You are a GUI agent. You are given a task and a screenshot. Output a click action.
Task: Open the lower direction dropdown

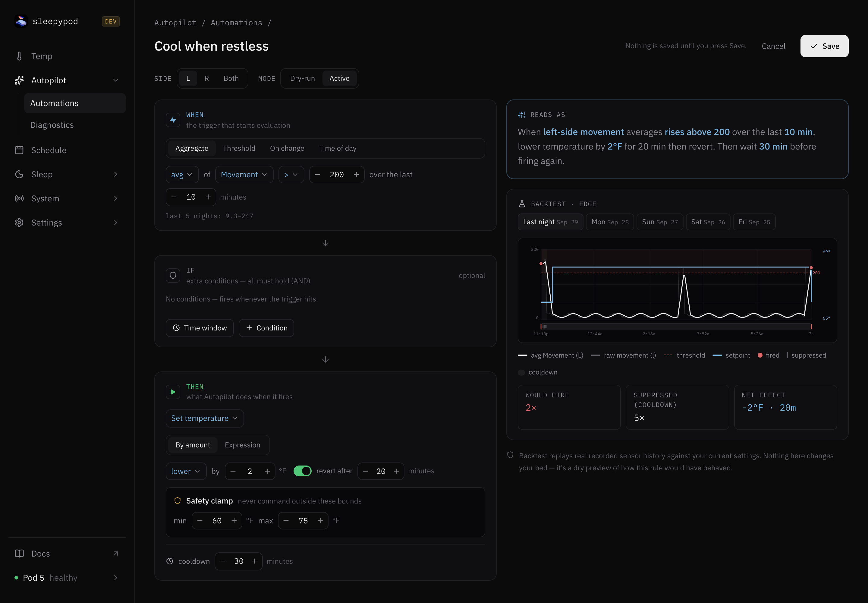[186, 471]
